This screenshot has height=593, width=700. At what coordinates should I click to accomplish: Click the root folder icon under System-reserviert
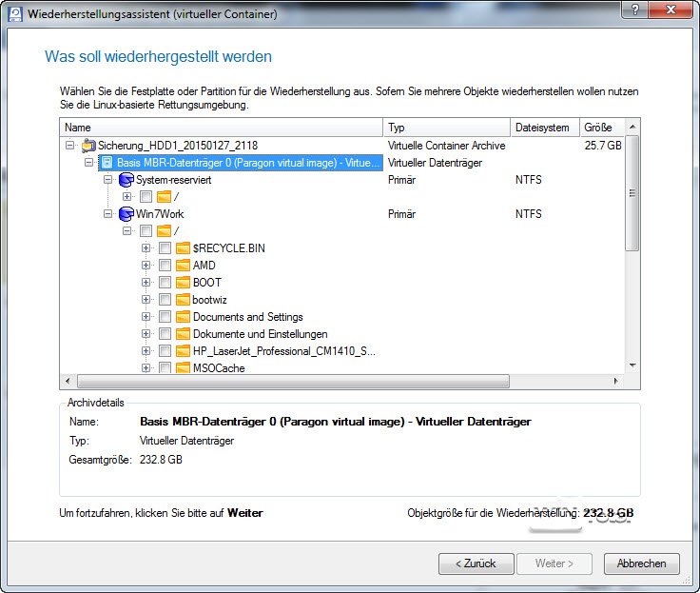pos(165,197)
